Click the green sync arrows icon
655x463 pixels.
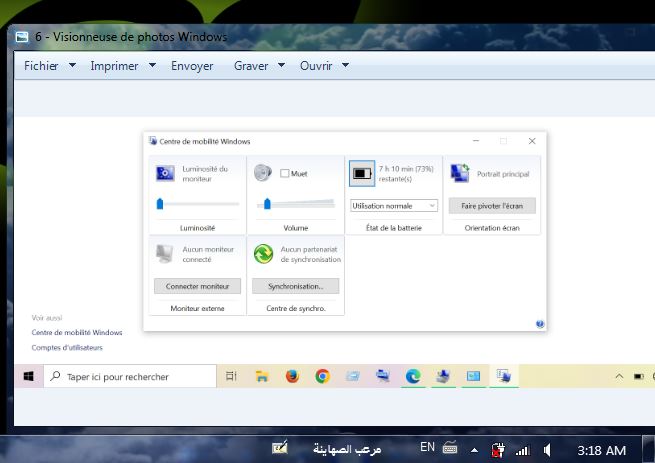coord(263,254)
